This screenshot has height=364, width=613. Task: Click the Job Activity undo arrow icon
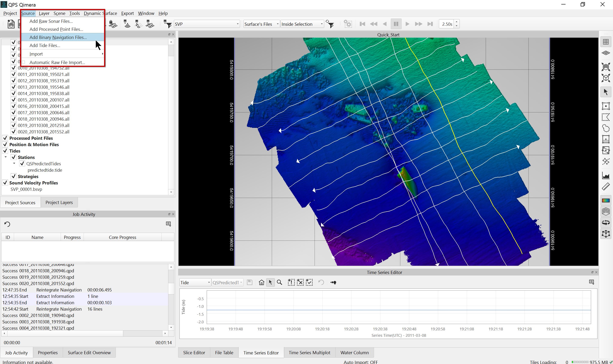tap(7, 224)
